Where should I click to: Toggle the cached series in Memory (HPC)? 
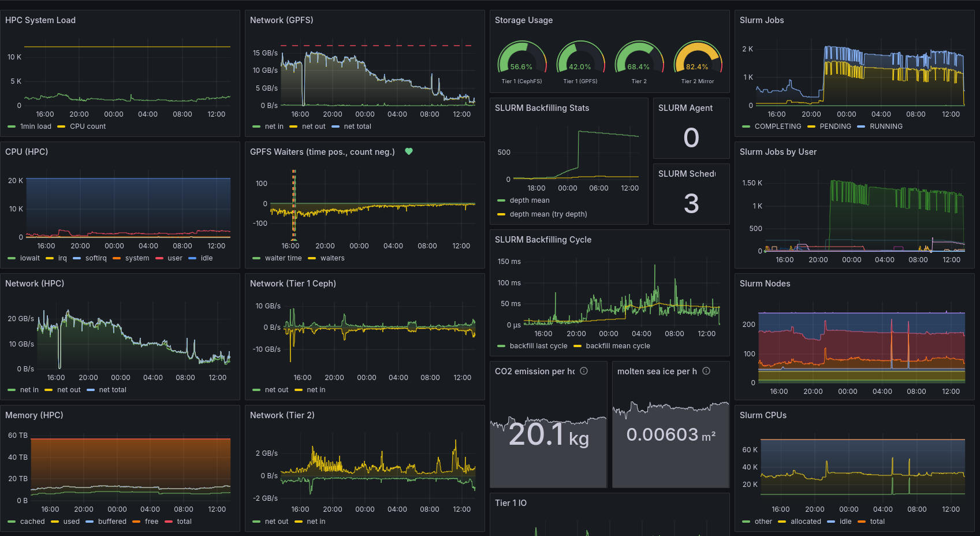tap(32, 522)
